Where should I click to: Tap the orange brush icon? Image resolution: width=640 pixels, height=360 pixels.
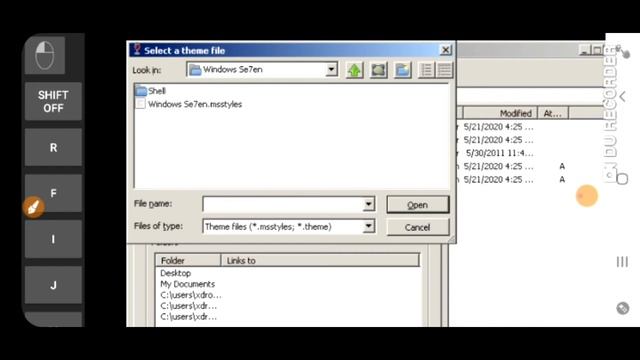coord(33,207)
